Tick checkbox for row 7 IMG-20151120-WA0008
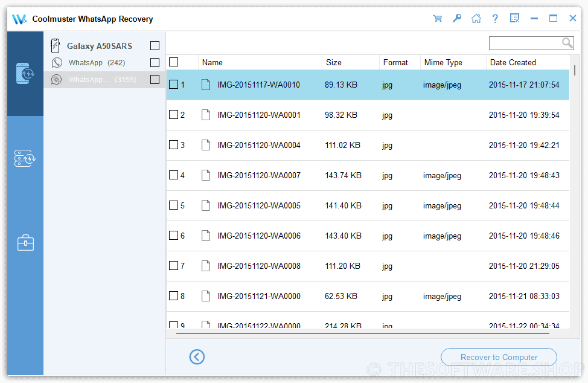 click(174, 266)
